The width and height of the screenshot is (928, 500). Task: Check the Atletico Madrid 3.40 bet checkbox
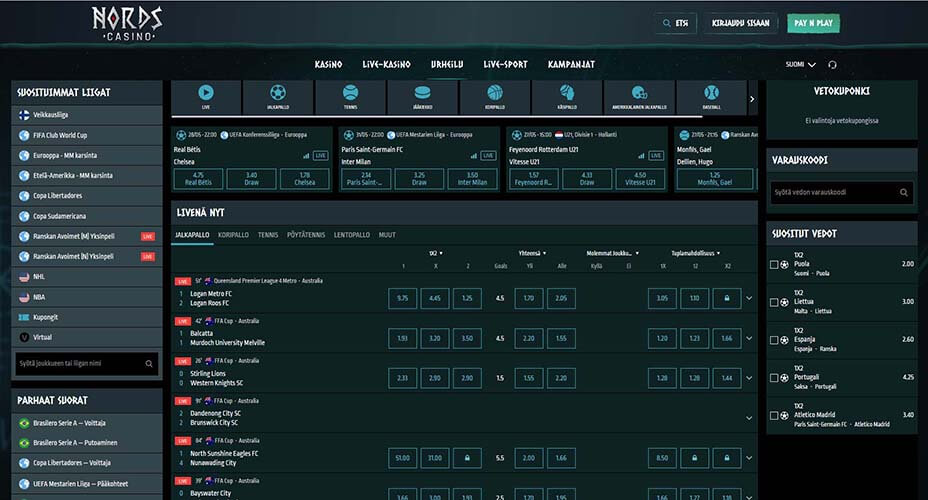pos(774,415)
